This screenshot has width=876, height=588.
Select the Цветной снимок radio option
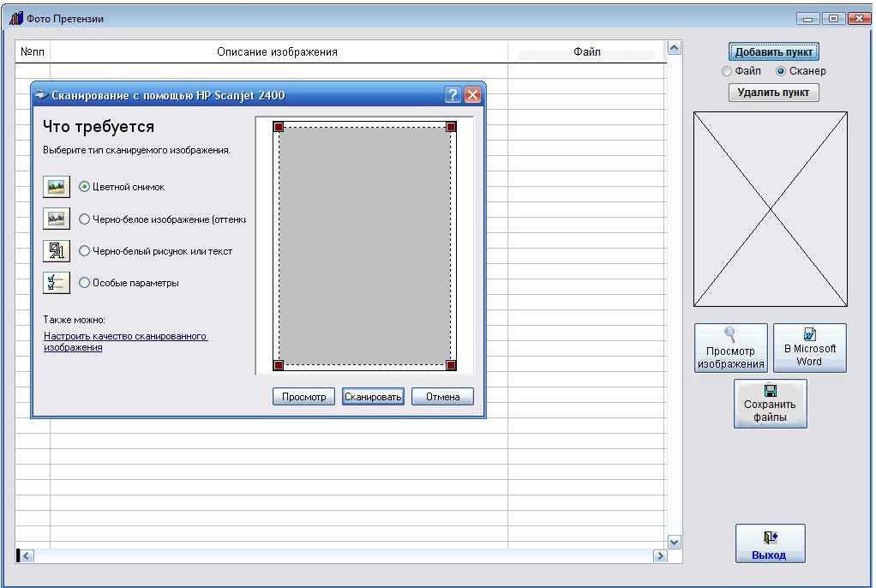click(x=84, y=187)
